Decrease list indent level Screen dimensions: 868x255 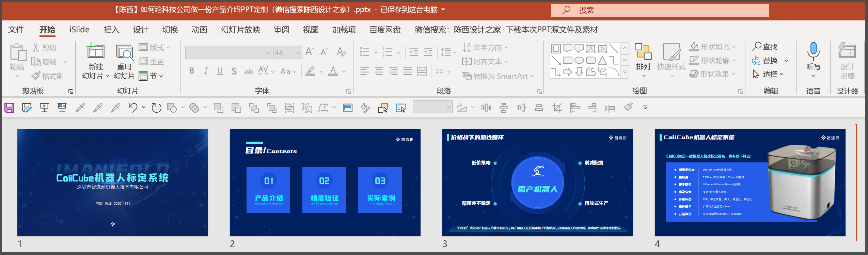pyautogui.click(x=414, y=52)
